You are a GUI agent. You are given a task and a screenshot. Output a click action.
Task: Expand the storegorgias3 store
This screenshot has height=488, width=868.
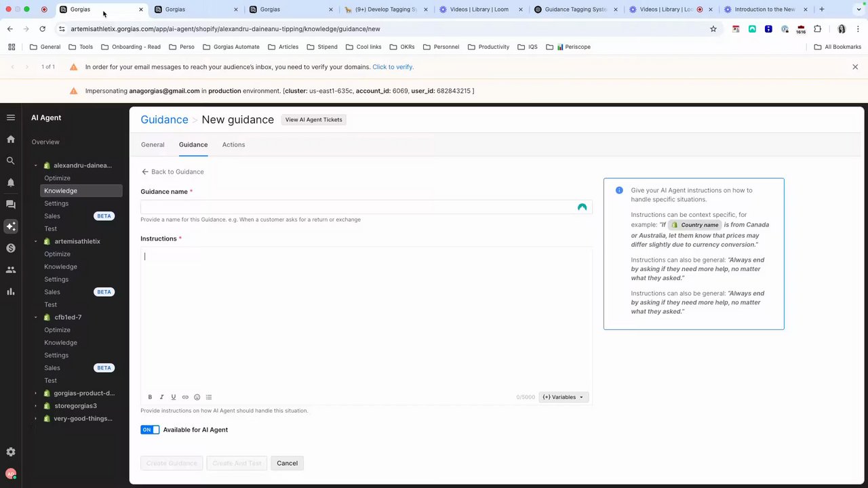(x=36, y=406)
